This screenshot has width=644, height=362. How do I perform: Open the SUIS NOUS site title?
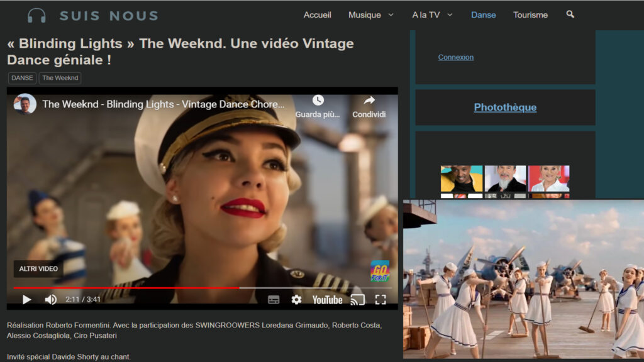[x=109, y=16]
